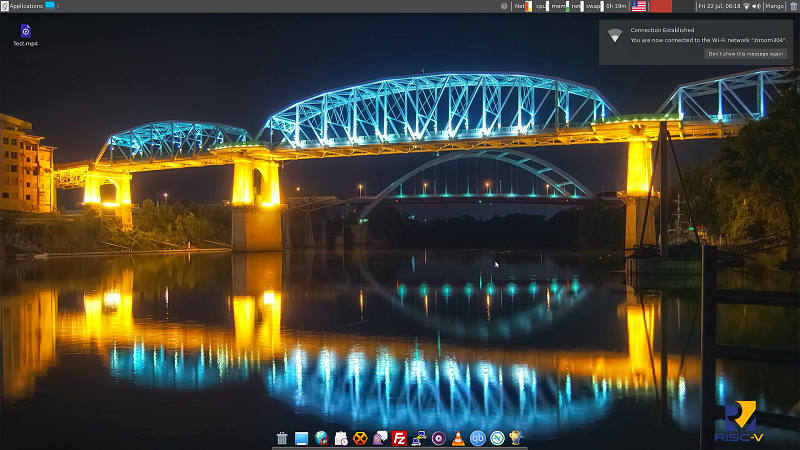800x450 pixels.
Task: Show desktop using the blue dock icon
Action: coord(301,438)
